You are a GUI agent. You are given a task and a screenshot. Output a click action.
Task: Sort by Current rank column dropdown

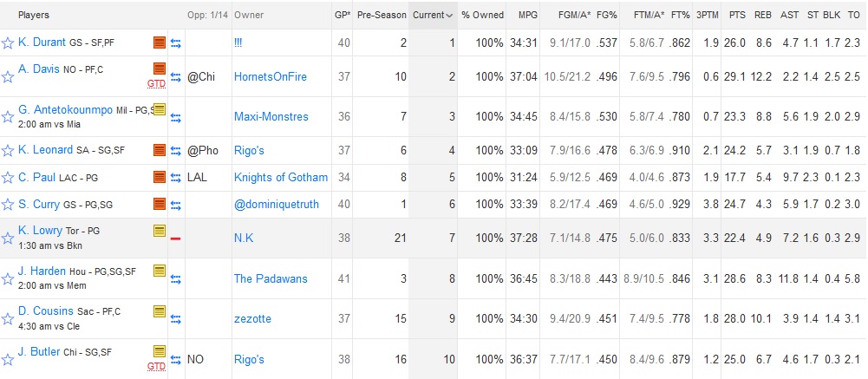click(434, 15)
